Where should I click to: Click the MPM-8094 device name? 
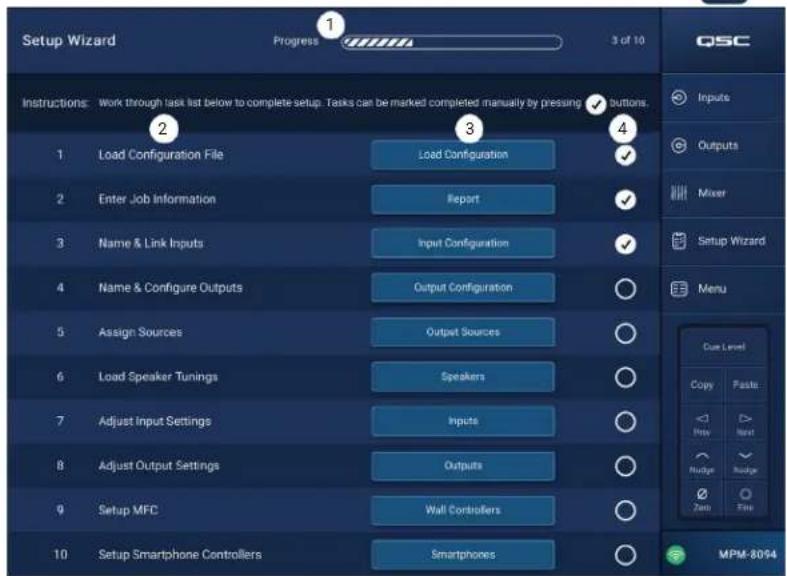tap(747, 554)
